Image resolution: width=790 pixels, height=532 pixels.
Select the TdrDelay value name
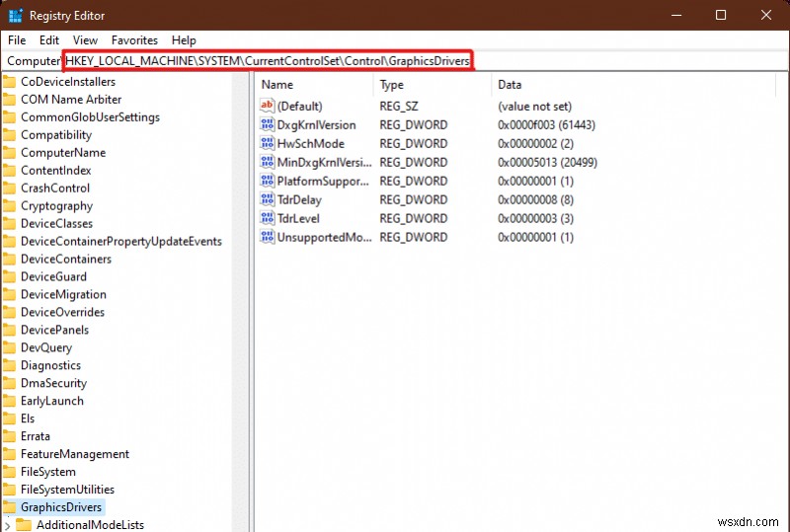pyautogui.click(x=299, y=200)
